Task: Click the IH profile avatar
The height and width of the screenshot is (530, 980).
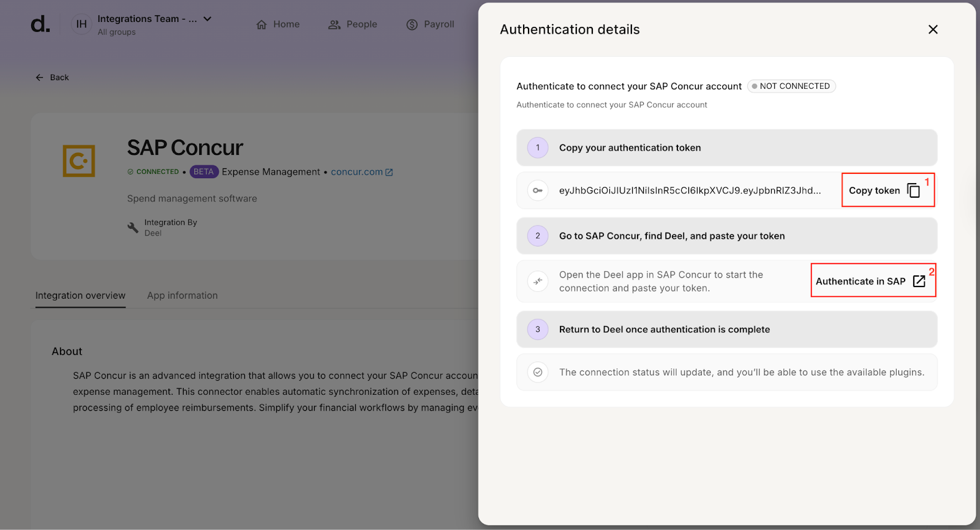Action: click(81, 24)
